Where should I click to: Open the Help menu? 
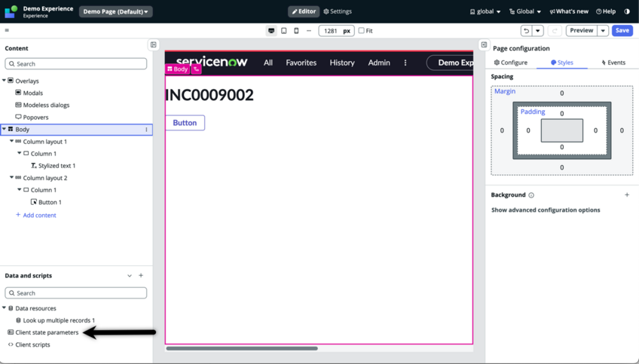606,11
